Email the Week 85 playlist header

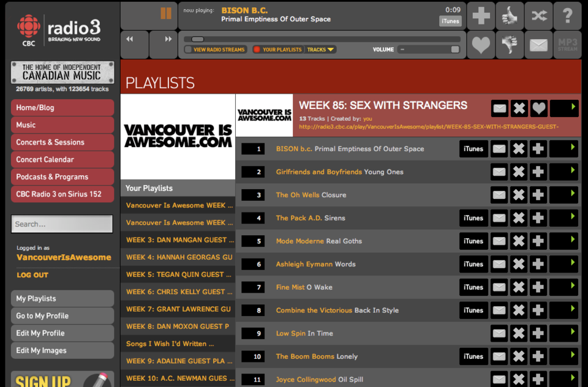500,109
